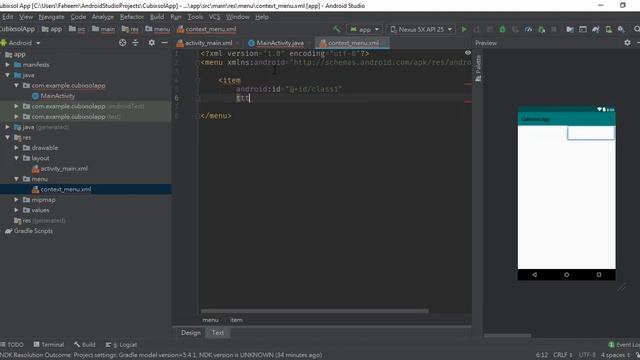Open the SDK Manager icon
This screenshot has height=360, width=640.
[621, 29]
